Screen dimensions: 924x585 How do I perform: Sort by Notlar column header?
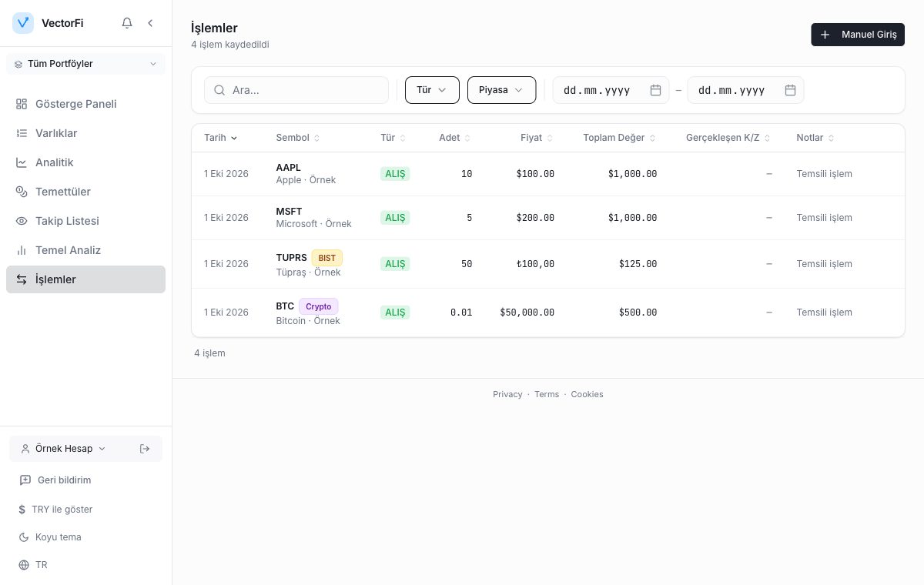[x=816, y=138]
